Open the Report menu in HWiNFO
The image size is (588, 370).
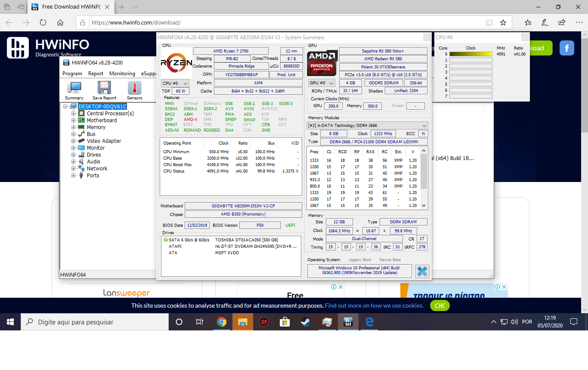96,74
